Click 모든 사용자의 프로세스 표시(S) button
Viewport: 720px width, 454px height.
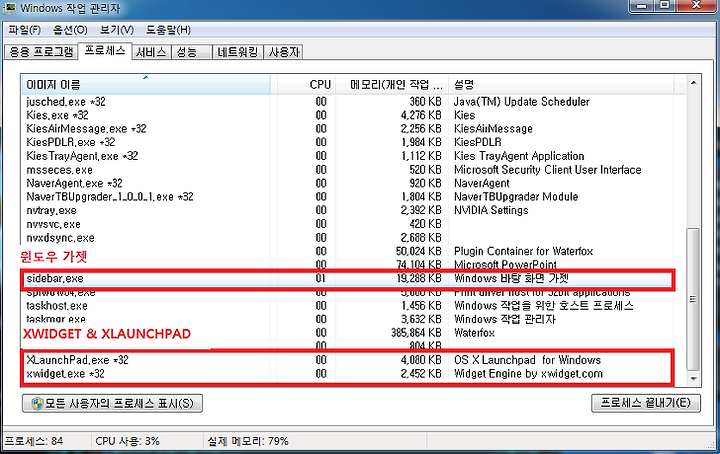click(112, 404)
